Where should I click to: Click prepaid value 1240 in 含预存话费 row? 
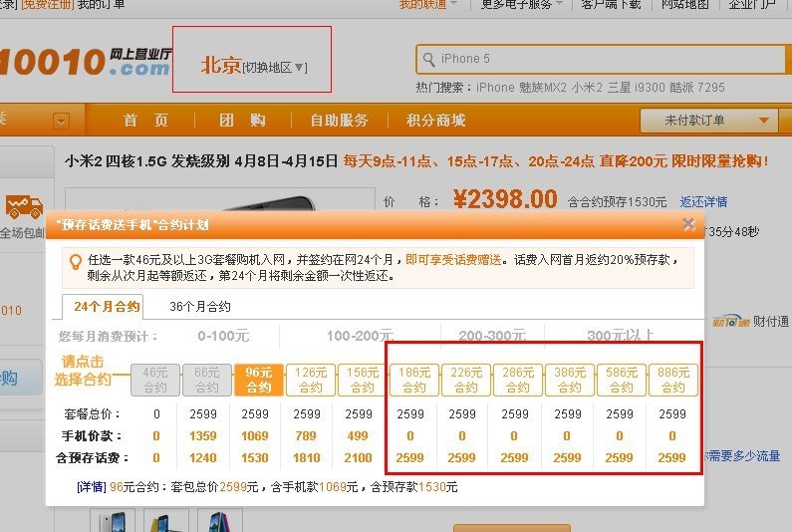pos(203,458)
